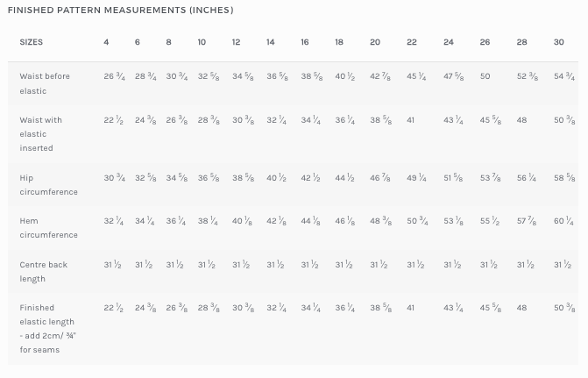588x378 pixels.
Task: Select the size 4 column header
Action: point(106,42)
